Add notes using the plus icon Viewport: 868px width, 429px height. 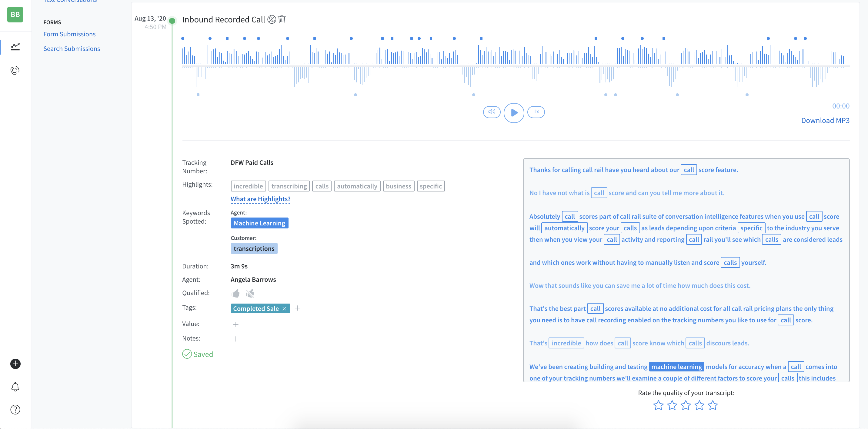coord(235,339)
